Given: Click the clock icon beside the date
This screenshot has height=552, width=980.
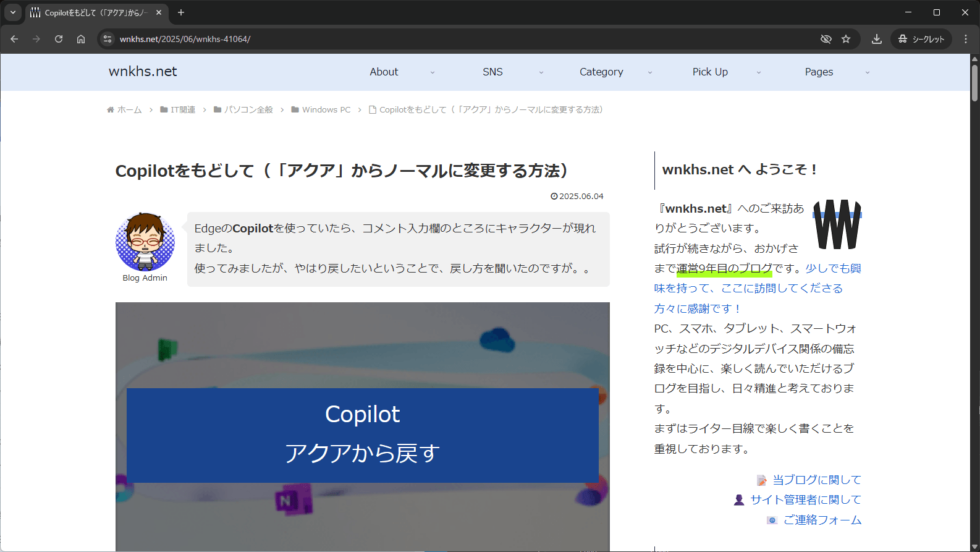Looking at the screenshot, I should (554, 196).
